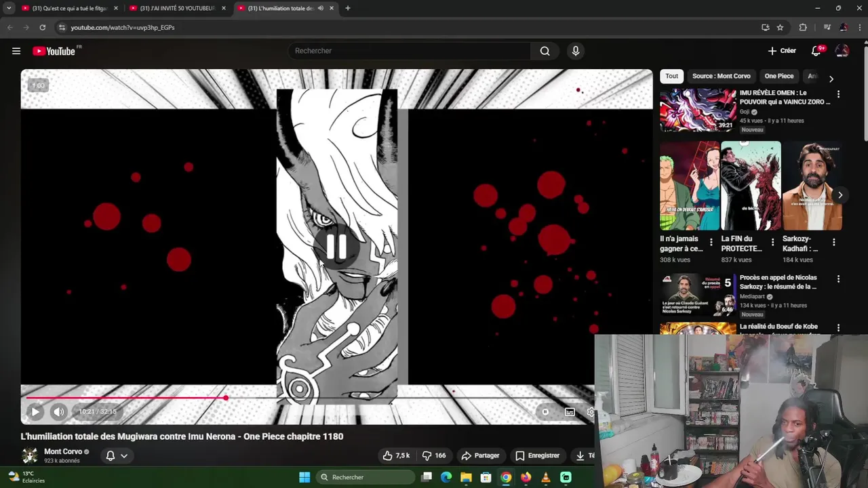This screenshot has height=488, width=868.
Task: Go back with the browser back arrow
Action: pyautogui.click(x=9, y=27)
